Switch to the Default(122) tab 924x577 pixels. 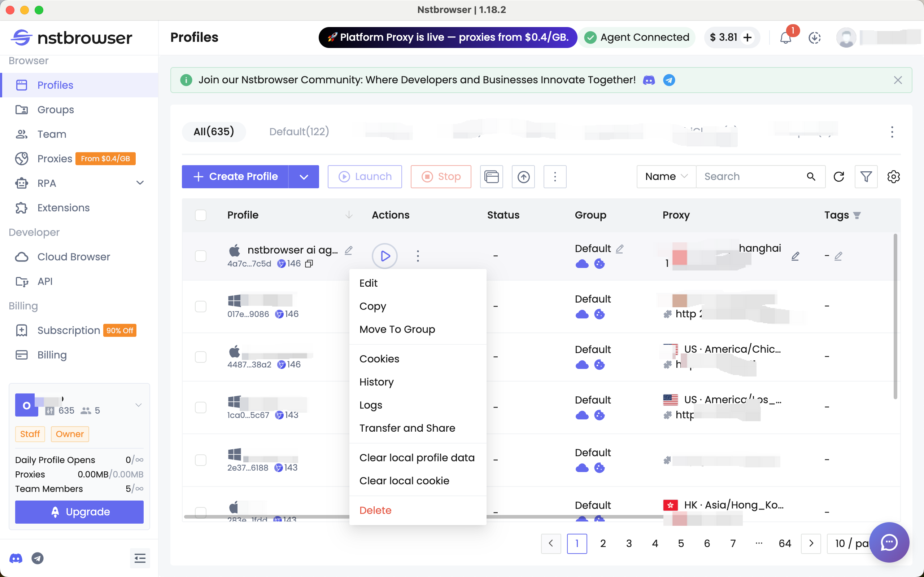point(299,131)
